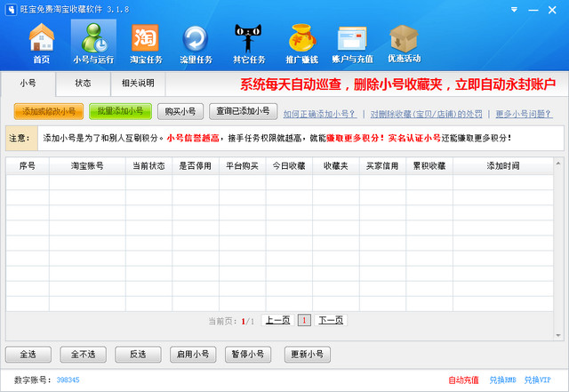The width and height of the screenshot is (569, 392).
Task: Click the 暂停小号 button
Action: point(249,354)
